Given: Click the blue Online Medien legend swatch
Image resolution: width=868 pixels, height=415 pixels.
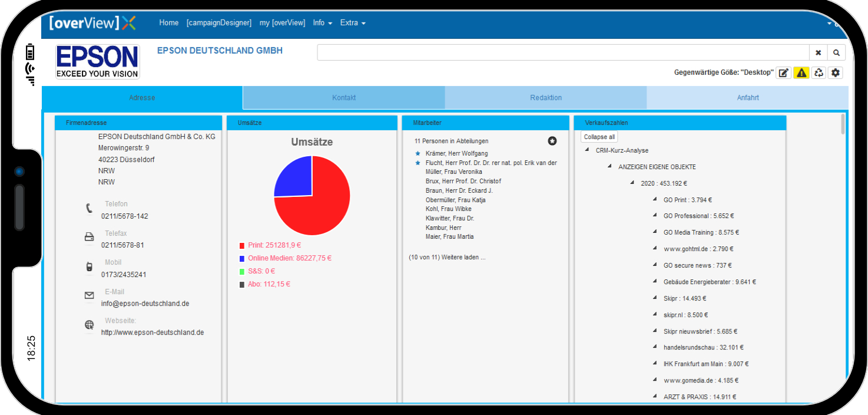Looking at the screenshot, I should 242,258.
